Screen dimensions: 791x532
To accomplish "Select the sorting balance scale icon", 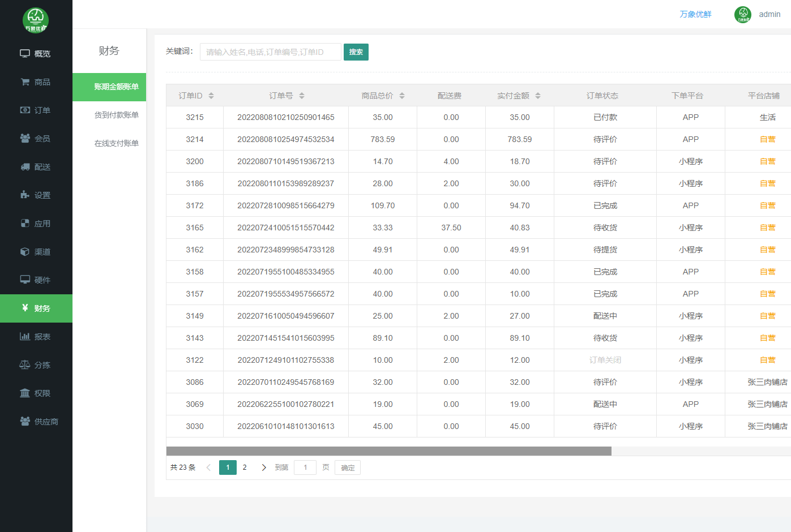I will click(25, 365).
